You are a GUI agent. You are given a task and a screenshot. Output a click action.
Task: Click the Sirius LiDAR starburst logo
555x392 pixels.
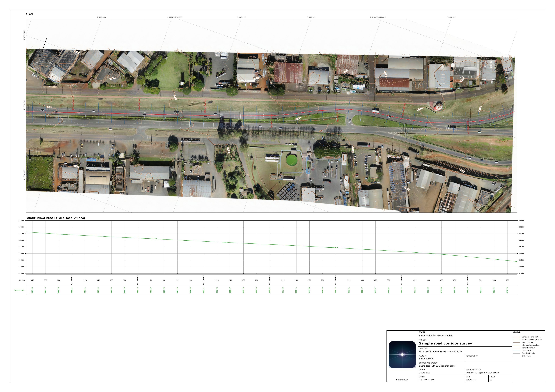[402, 354]
